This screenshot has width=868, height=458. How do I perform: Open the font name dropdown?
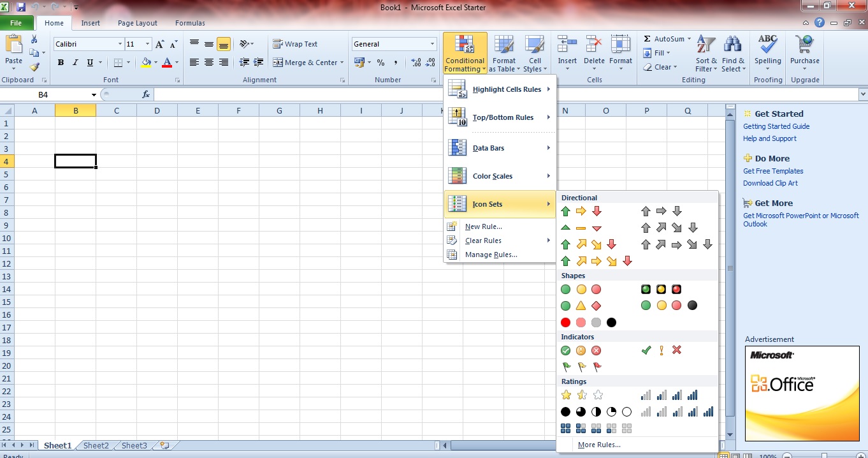[x=120, y=44]
